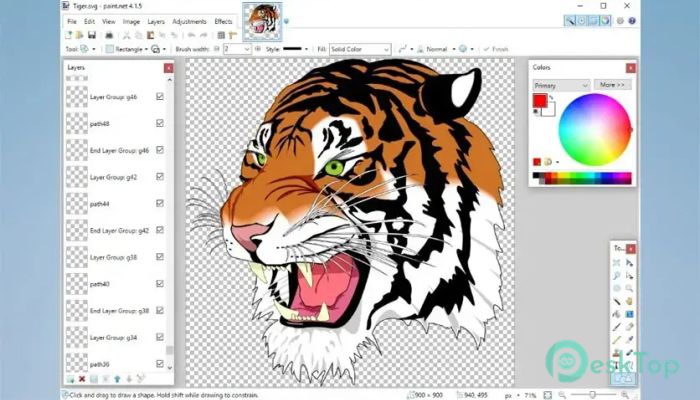Image resolution: width=700 pixels, height=400 pixels.
Task: Select the Magic Wand tool
Action: [x=616, y=301]
